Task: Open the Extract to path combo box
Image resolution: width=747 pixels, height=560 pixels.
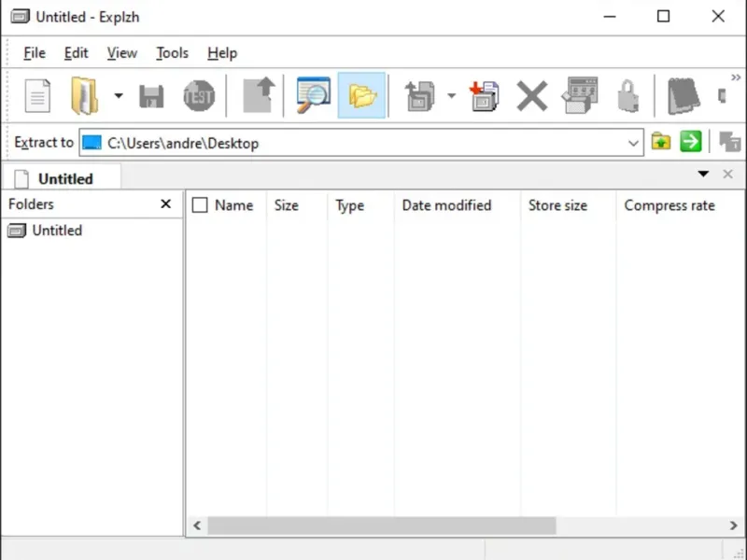Action: [361, 143]
